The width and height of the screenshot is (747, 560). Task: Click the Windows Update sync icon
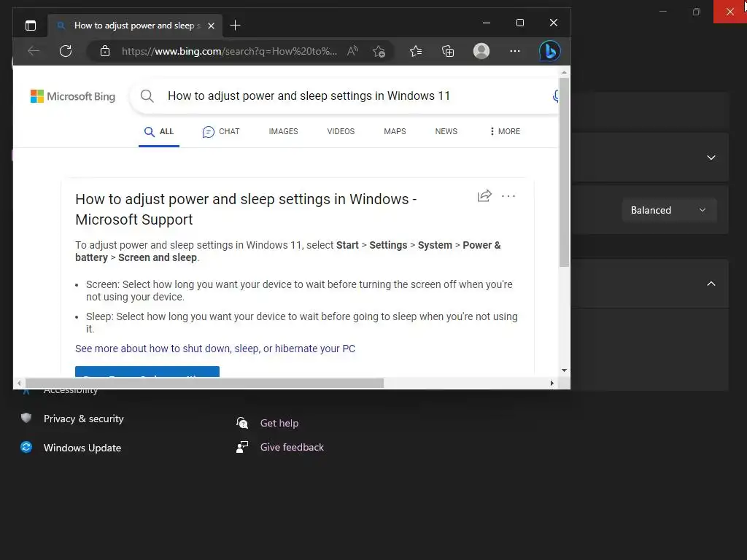pyautogui.click(x=26, y=447)
